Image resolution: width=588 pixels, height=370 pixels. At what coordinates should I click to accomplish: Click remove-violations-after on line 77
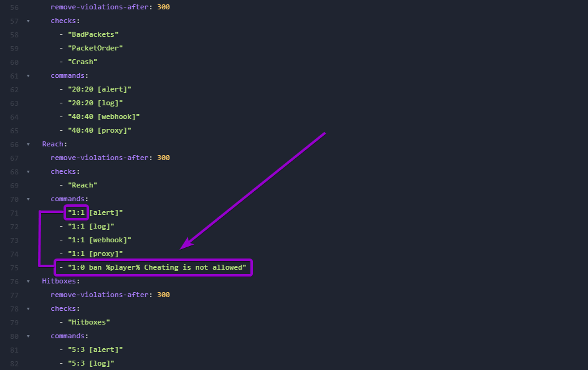coord(98,295)
